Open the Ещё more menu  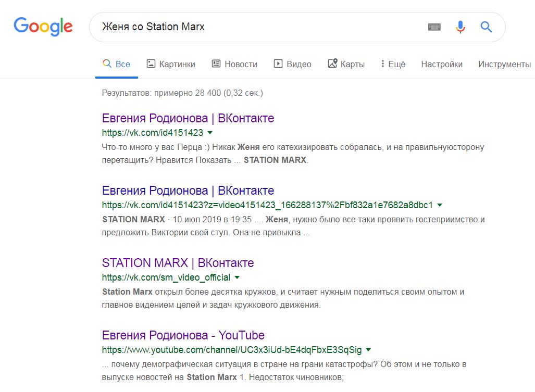point(393,64)
